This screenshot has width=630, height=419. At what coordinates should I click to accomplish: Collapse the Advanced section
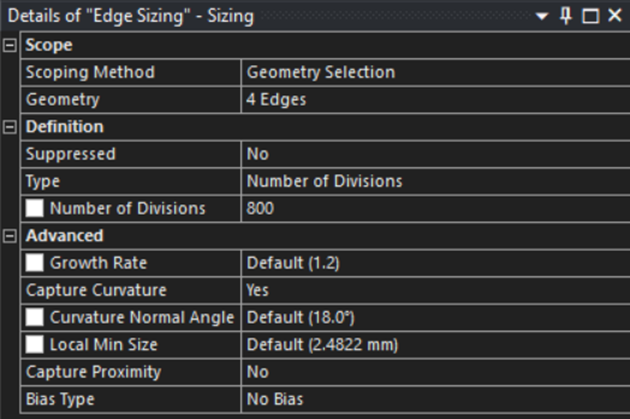coord(10,236)
